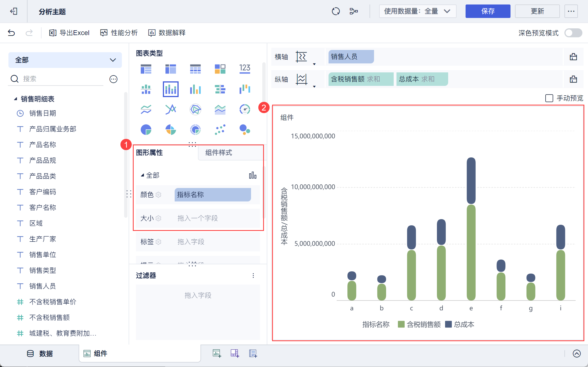The image size is (588, 367).
Task: Switch to the 数据 bottom tab
Action: point(40,354)
